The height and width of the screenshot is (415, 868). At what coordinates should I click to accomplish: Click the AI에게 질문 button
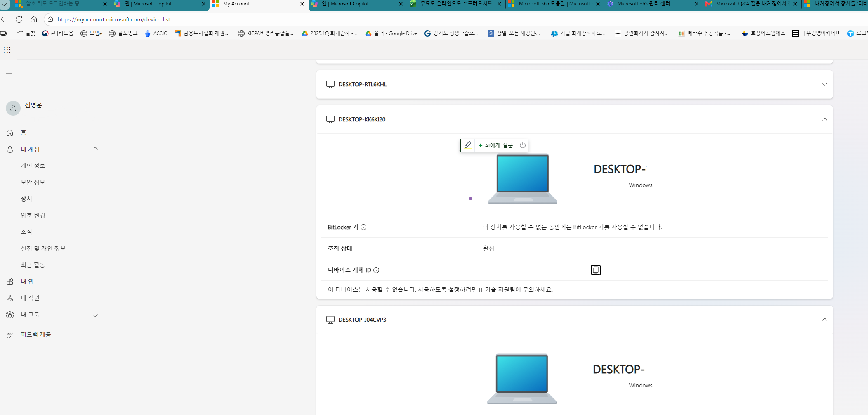click(495, 145)
